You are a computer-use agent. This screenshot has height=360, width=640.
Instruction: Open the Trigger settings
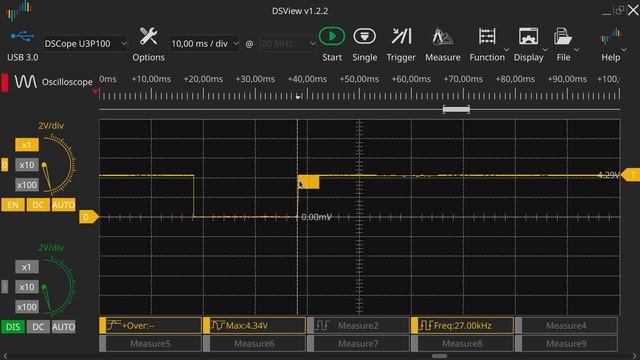401,37
